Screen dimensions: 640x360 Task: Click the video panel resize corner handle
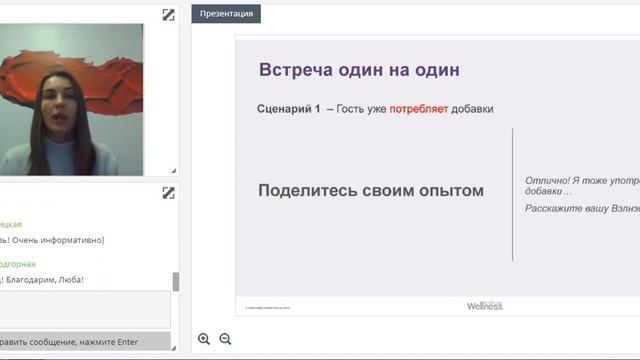coord(173,171)
